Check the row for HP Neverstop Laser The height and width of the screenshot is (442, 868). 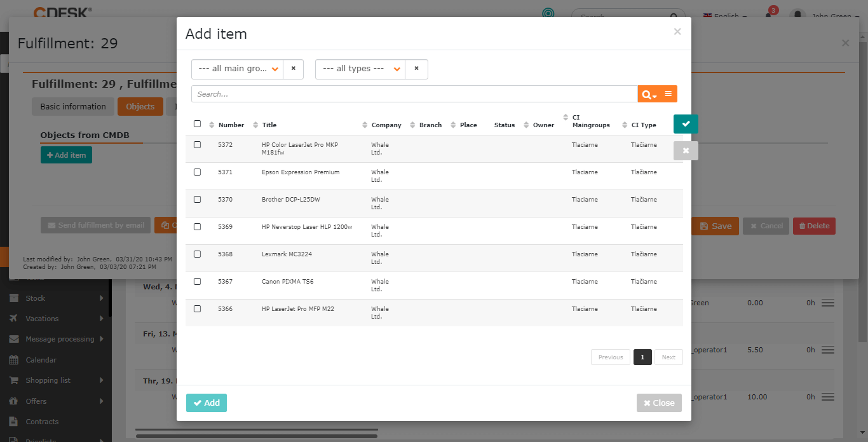(197, 227)
